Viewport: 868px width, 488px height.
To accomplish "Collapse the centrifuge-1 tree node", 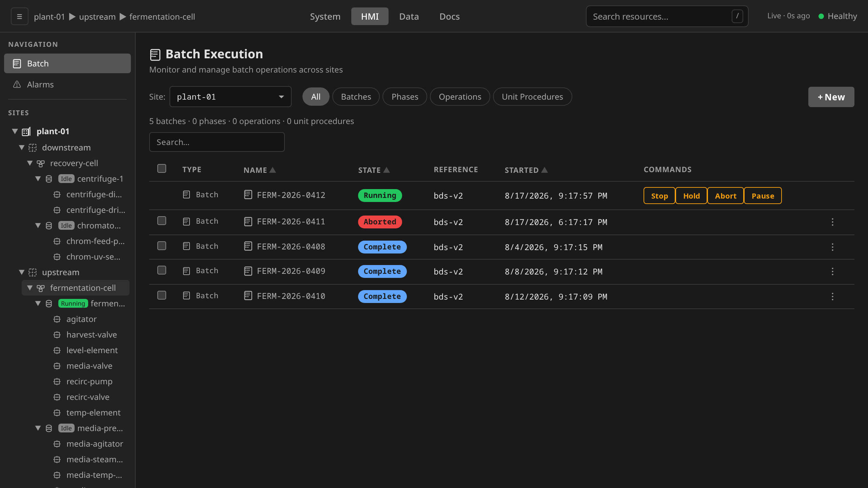I will (x=38, y=179).
